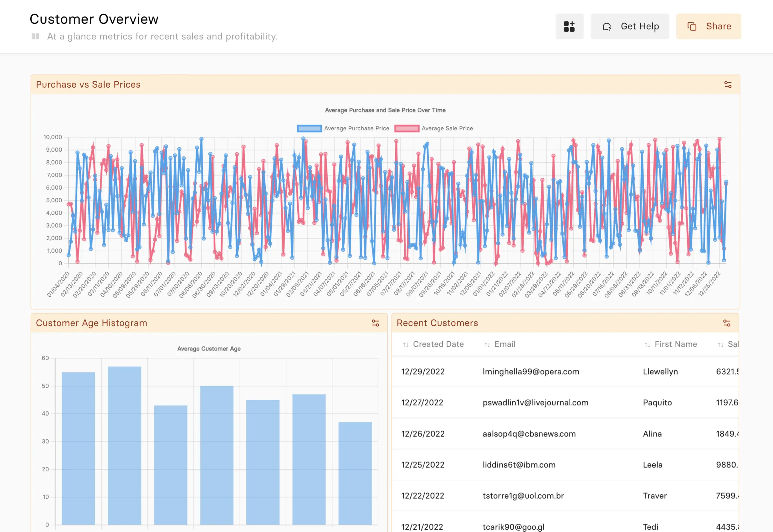Click the add widget grid-plus icon
773x532 pixels.
569,26
